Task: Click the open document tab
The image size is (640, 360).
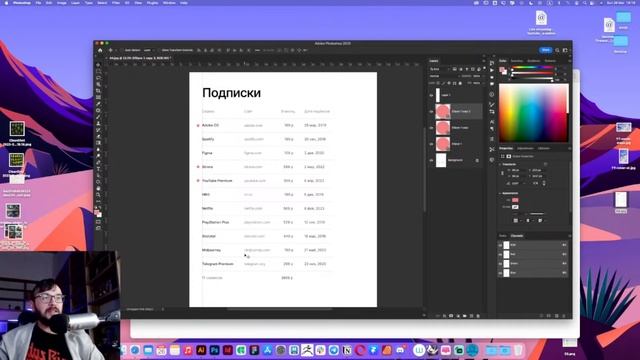Action: click(140, 58)
